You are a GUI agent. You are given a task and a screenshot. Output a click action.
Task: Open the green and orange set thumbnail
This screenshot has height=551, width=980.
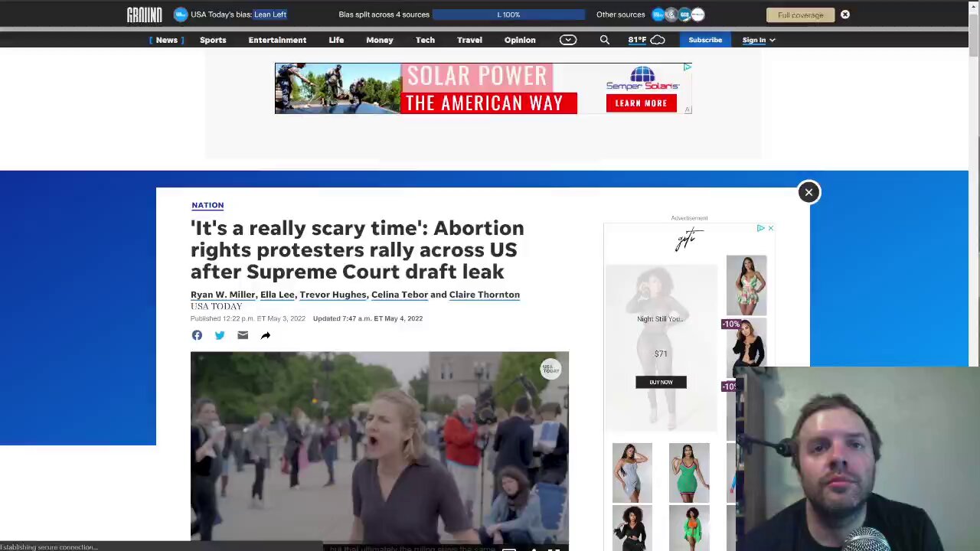689,528
